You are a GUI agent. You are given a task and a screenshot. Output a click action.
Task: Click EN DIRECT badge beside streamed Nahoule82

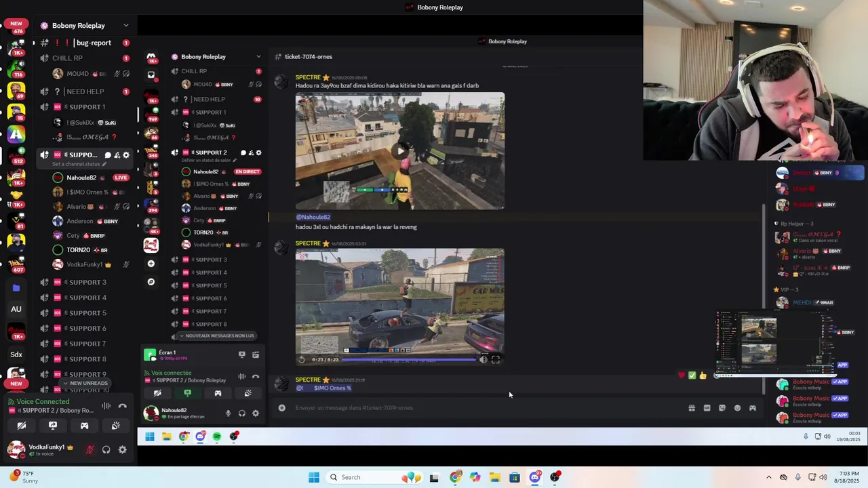pyautogui.click(x=248, y=171)
